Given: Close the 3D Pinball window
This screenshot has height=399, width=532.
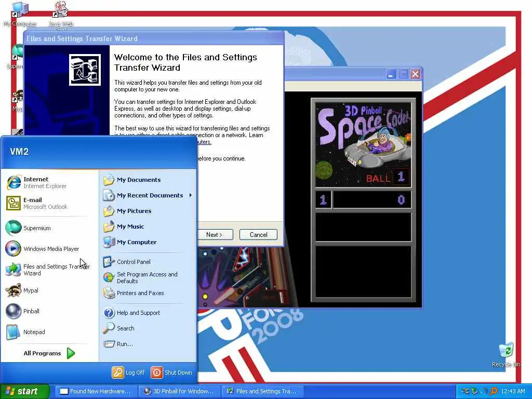Looking at the screenshot, I should [415, 74].
